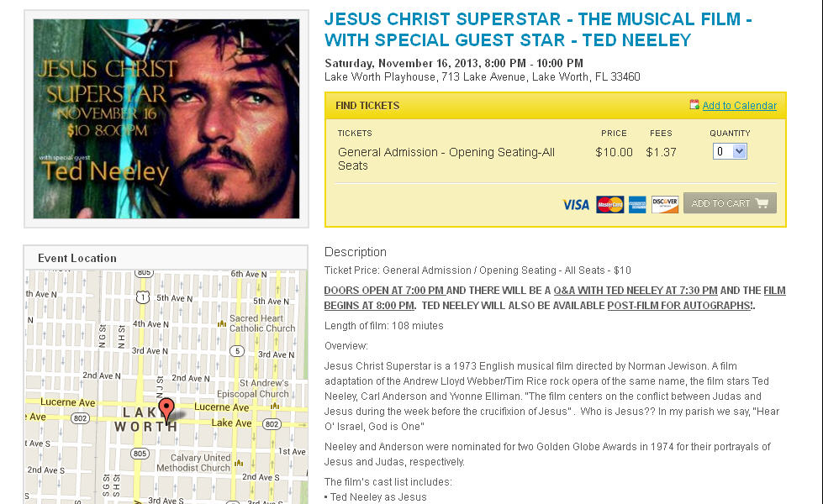Click the Calvary United Methodist Church map marker

[240, 462]
